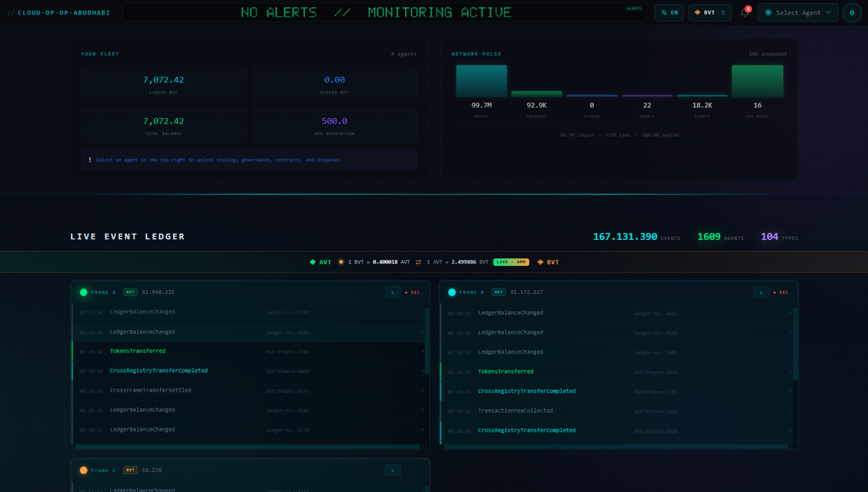Click the orange Frame C status dot

tap(84, 470)
